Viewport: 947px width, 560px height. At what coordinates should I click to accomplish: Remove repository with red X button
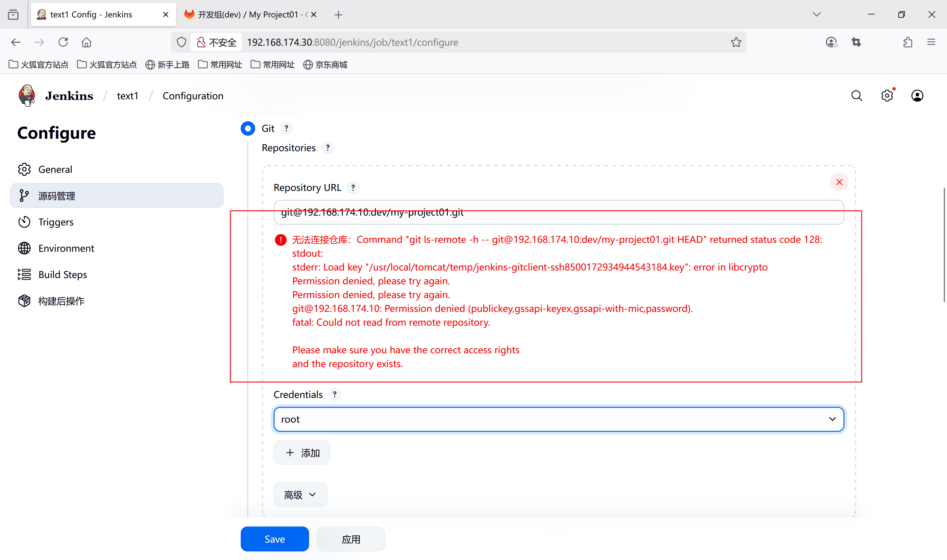(839, 182)
